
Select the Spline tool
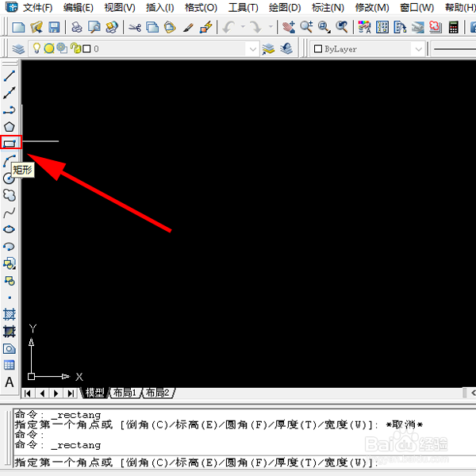[9, 213]
